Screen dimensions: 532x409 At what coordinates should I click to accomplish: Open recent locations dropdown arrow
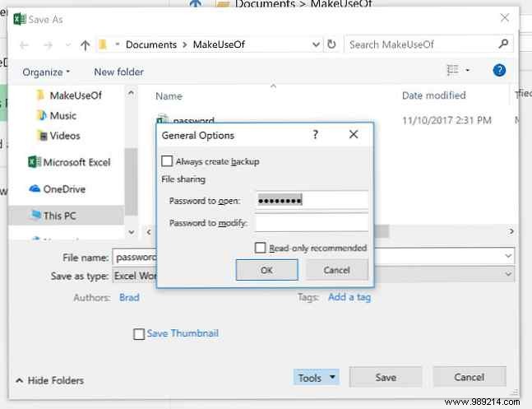coord(68,44)
